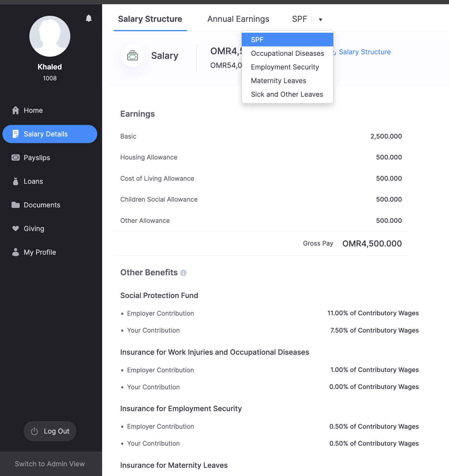Switch to the Annual Earnings tab

click(x=238, y=19)
